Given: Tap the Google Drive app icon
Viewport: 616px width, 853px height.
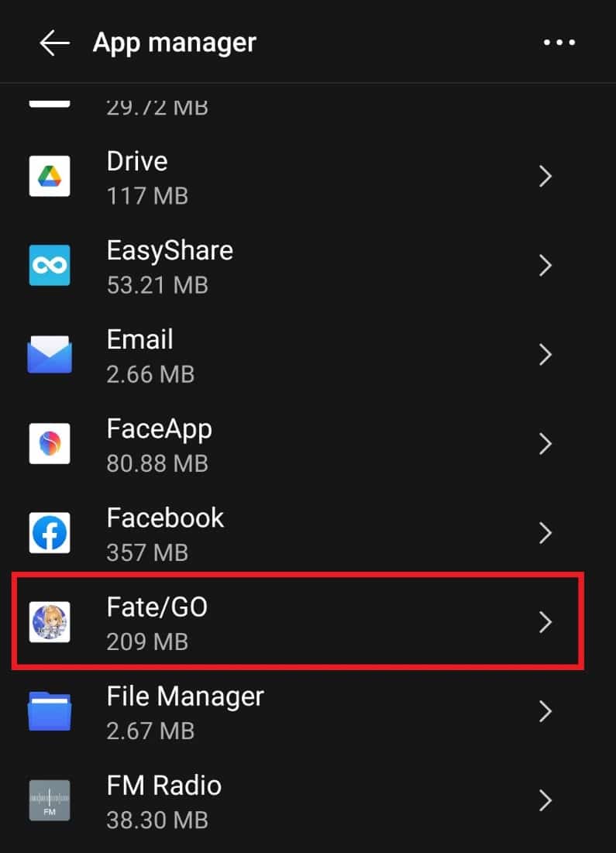Looking at the screenshot, I should tap(50, 176).
